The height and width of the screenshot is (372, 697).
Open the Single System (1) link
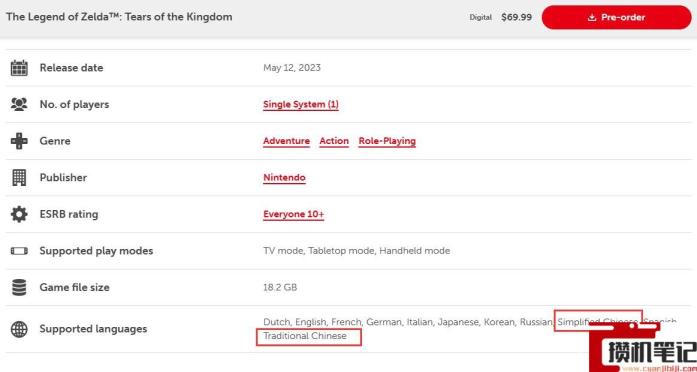point(300,105)
